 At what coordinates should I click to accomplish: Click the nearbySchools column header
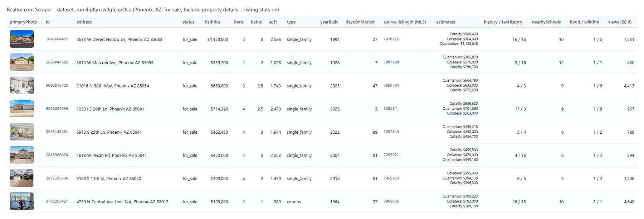[x=546, y=22]
